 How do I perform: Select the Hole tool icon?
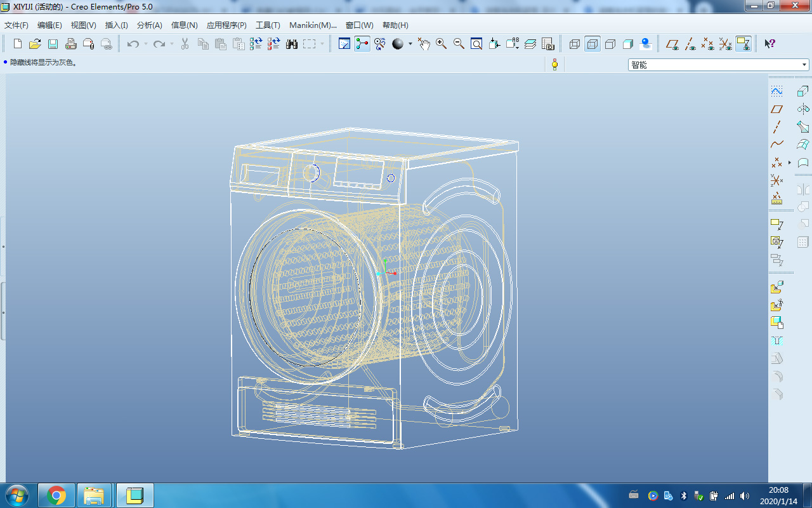[x=776, y=340]
